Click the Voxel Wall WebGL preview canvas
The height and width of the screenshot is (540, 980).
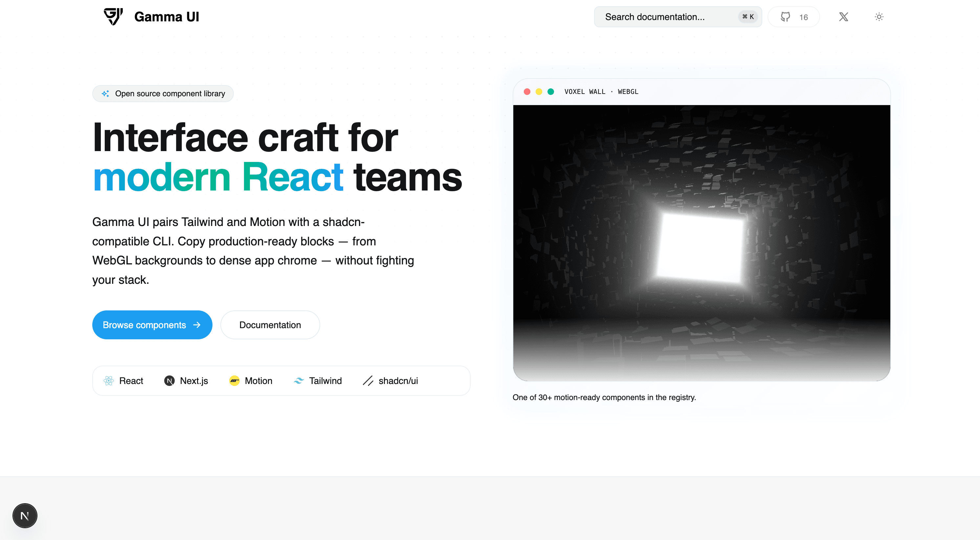tap(702, 243)
